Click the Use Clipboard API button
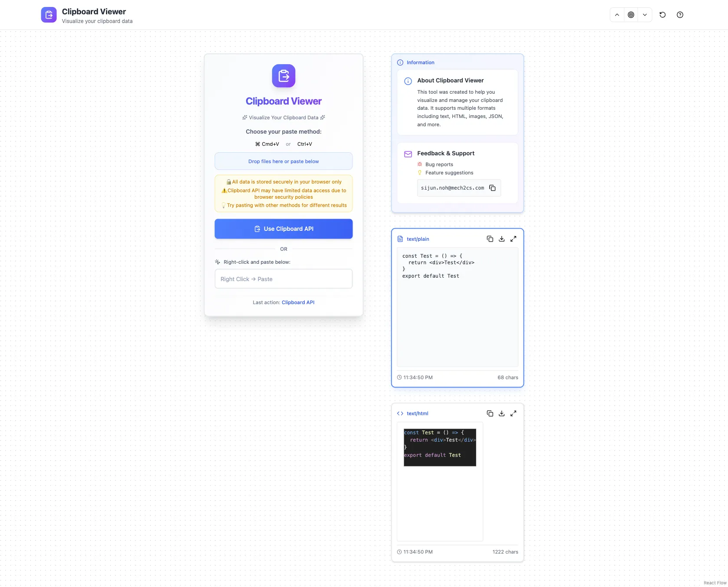This screenshot has width=728, height=587. tap(283, 229)
